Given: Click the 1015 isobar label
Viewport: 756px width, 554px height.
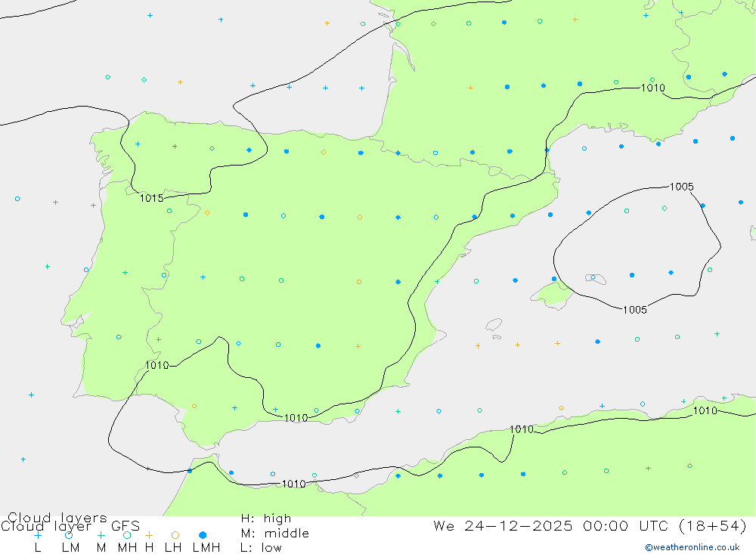Looking at the screenshot, I should click(151, 198).
